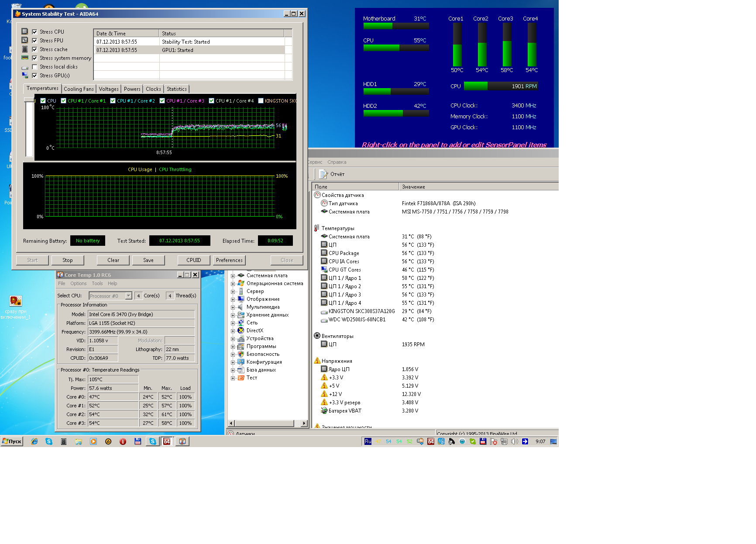756x544 pixels.
Task: Click the DirectX icon in tree
Action: pyautogui.click(x=241, y=331)
